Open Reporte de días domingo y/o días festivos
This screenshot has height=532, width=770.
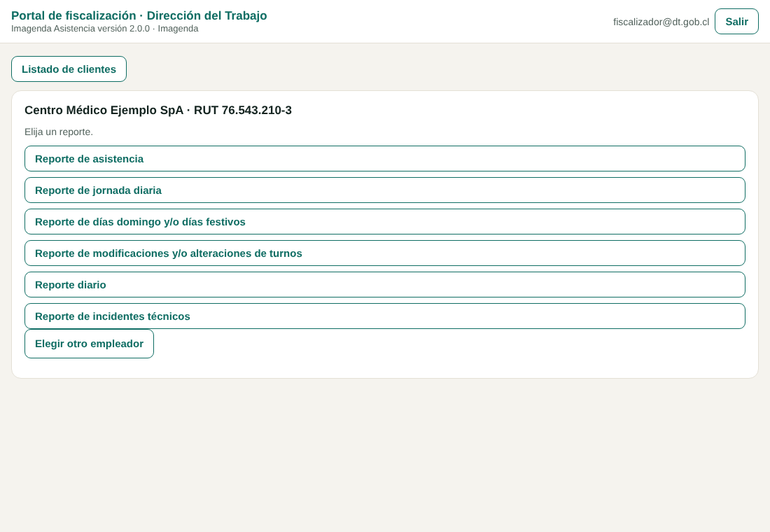385,221
